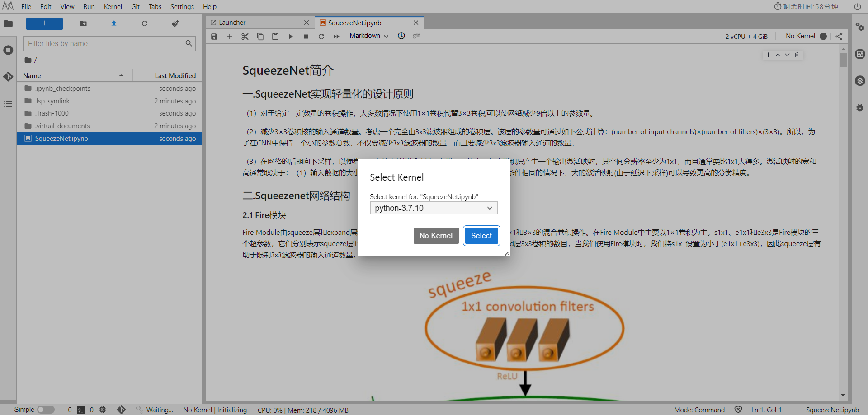Viewport: 868px width, 415px height.
Task: Click the new launcher plus button
Action: point(44,23)
